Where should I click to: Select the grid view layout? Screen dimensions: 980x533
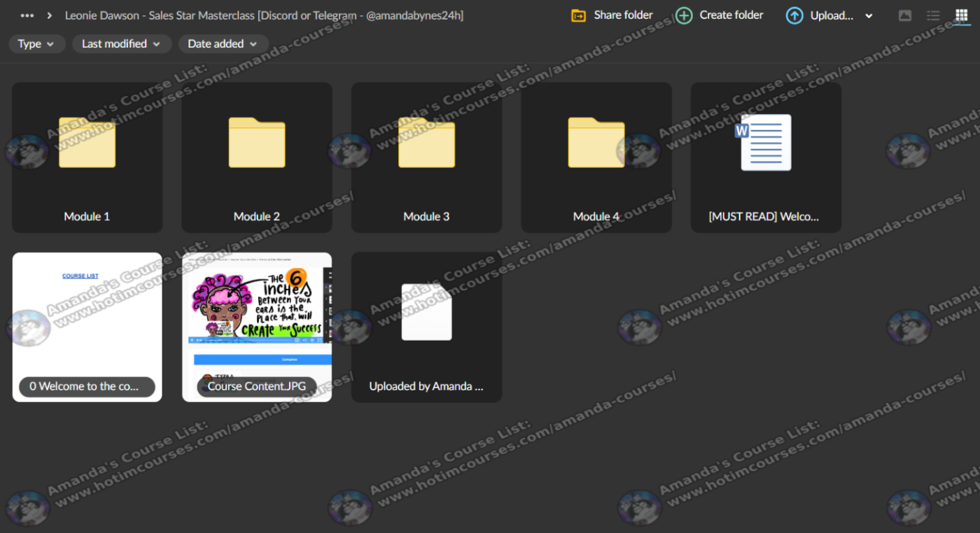click(x=961, y=15)
